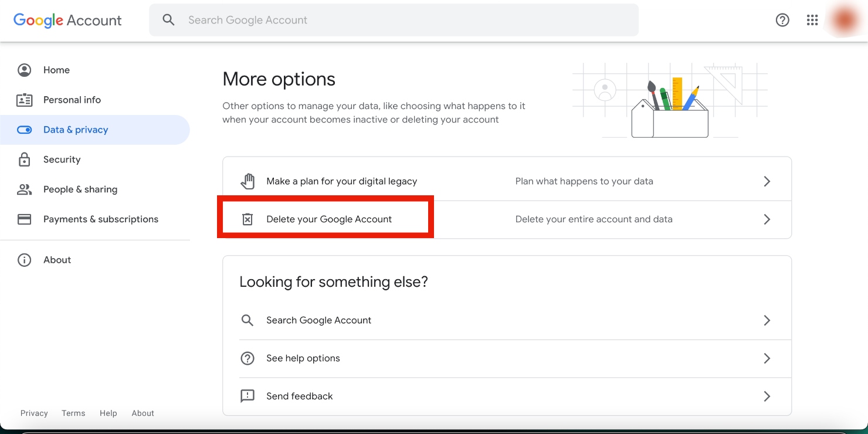The width and height of the screenshot is (868, 434).
Task: Open the help question mark icon
Action: tap(782, 20)
